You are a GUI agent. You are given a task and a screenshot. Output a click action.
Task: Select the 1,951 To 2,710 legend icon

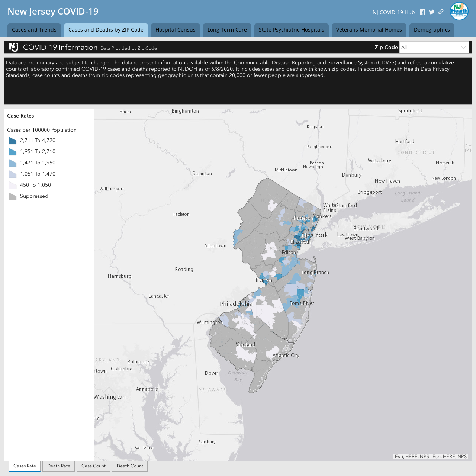tap(13, 152)
